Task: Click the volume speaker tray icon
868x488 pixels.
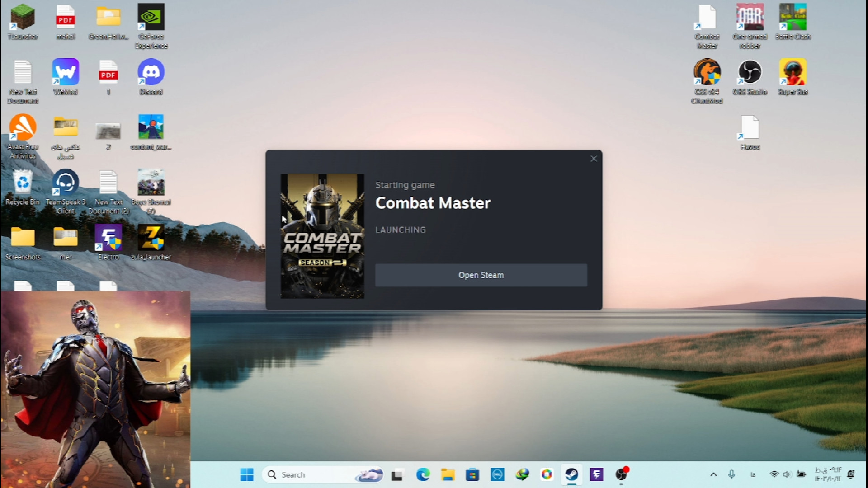Action: (787, 474)
